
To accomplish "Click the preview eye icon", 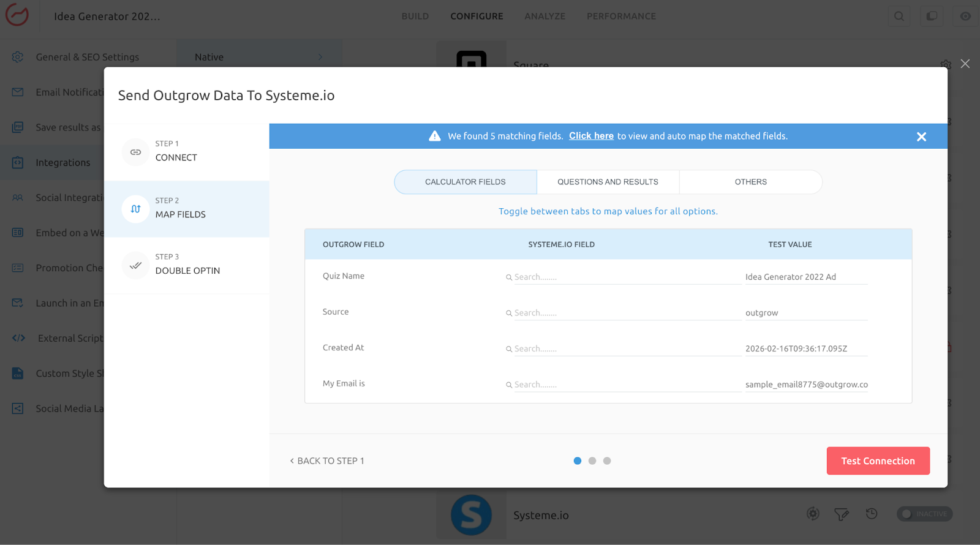I will coord(965,17).
